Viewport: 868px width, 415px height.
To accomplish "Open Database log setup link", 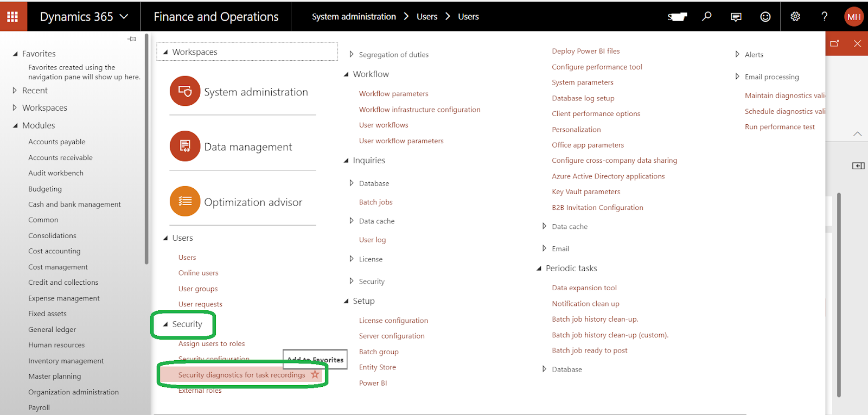I will (583, 98).
